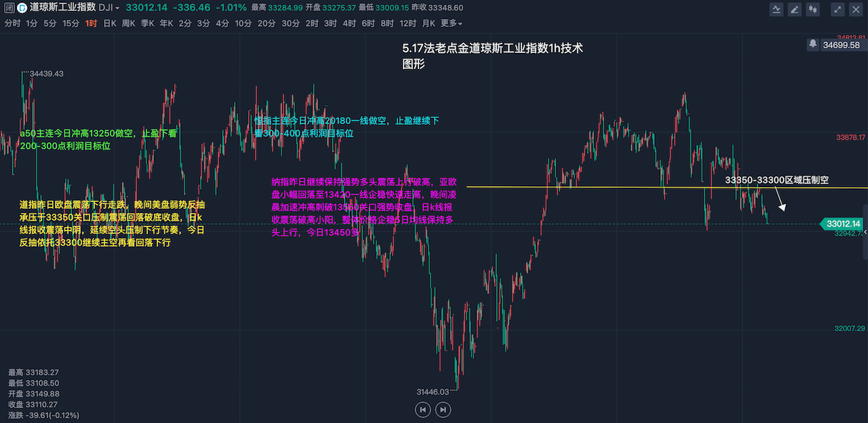The image size is (868, 423).
Task: Click the 34699.58 alert price label
Action: tap(841, 45)
